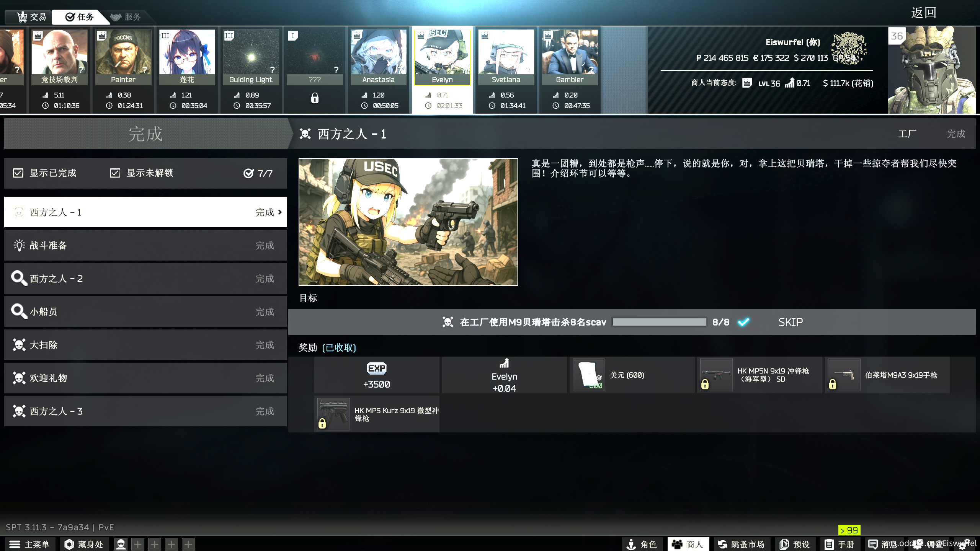Viewport: 980px width, 551px height.
Task: Select trader Svetlana portrait
Action: pos(506,52)
